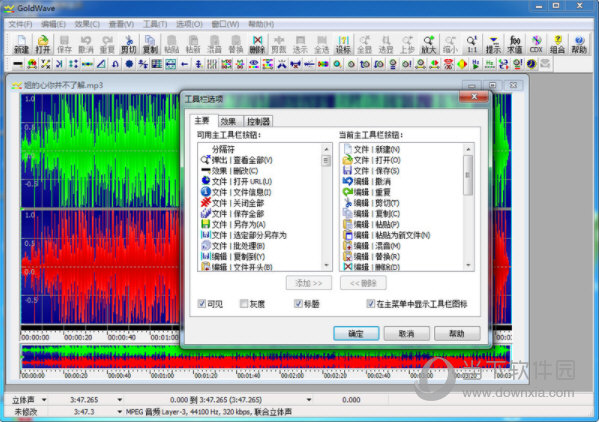The height and width of the screenshot is (422, 599).
Task: Switch to the 效果 tab in dialog
Action: coord(229,121)
